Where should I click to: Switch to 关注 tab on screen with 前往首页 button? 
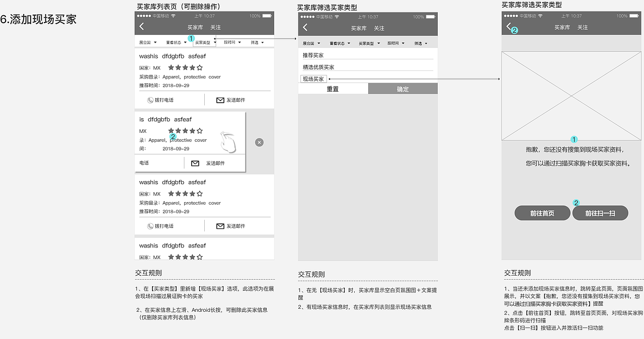(583, 27)
